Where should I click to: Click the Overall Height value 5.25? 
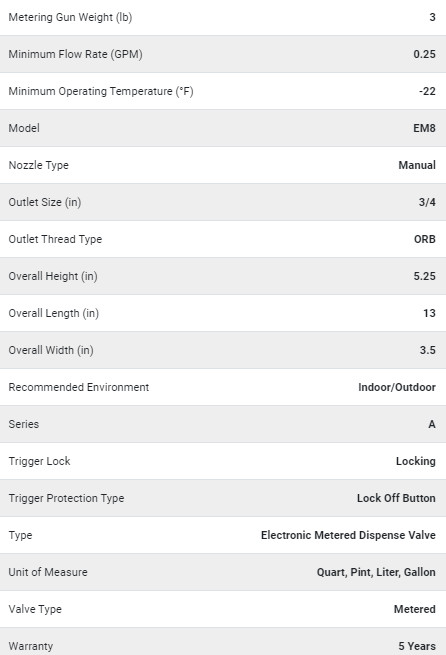[x=424, y=276]
